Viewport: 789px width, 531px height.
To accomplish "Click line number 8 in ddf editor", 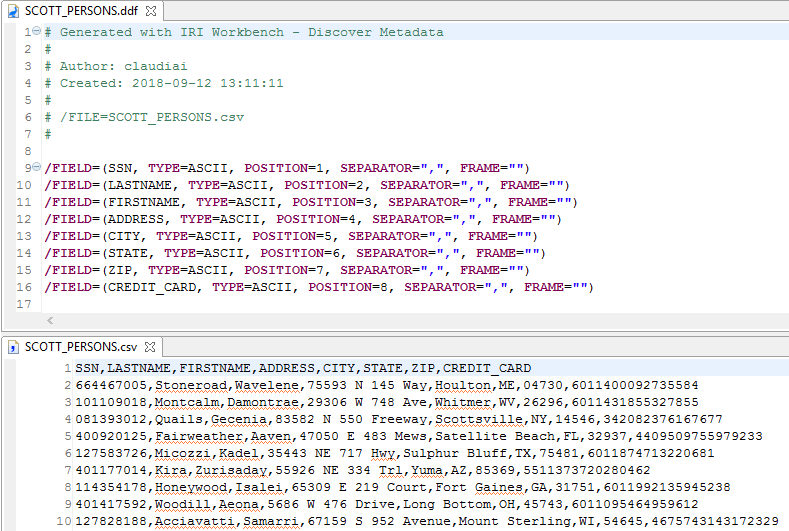I will pos(28,151).
